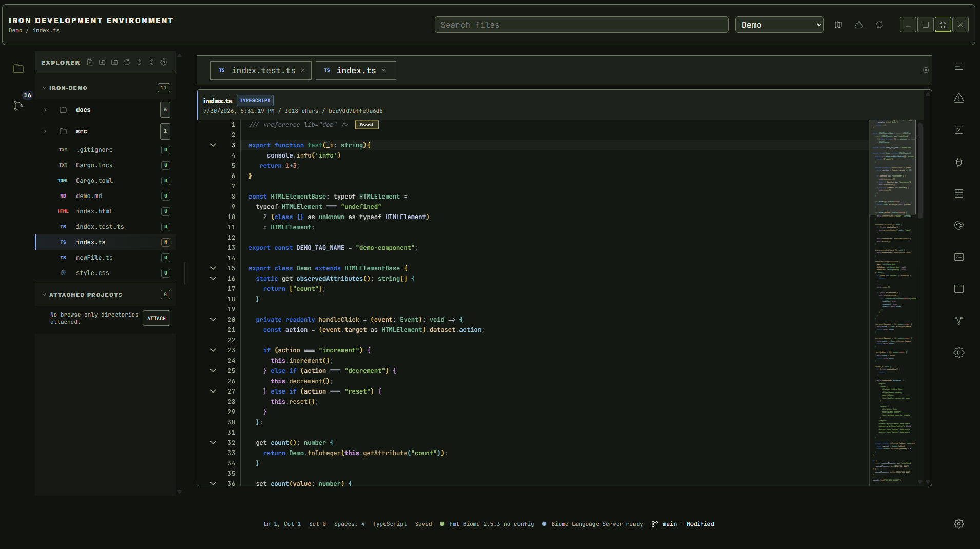Open the editor tab bar settings gear

[926, 70]
